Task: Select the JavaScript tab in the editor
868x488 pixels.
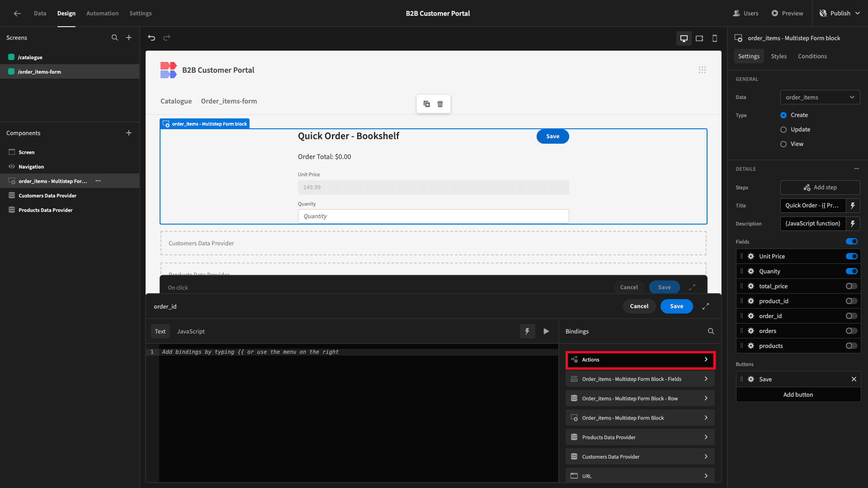Action: pos(191,331)
